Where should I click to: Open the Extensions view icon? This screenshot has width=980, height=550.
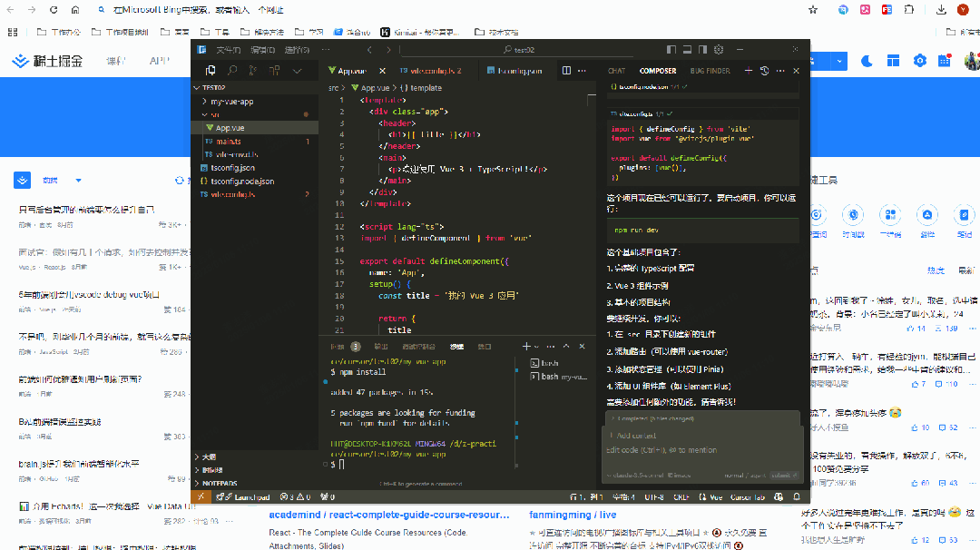click(x=275, y=71)
